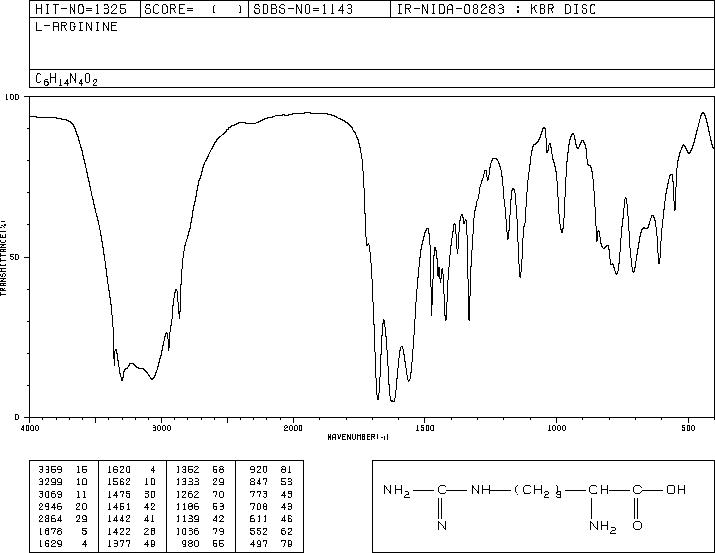Click the (CH2)3 chain in the structure

(x=538, y=491)
